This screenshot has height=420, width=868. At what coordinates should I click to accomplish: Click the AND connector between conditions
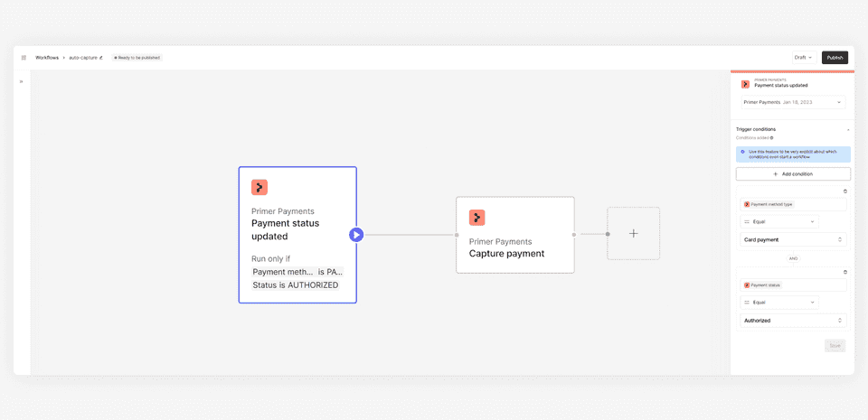click(793, 258)
